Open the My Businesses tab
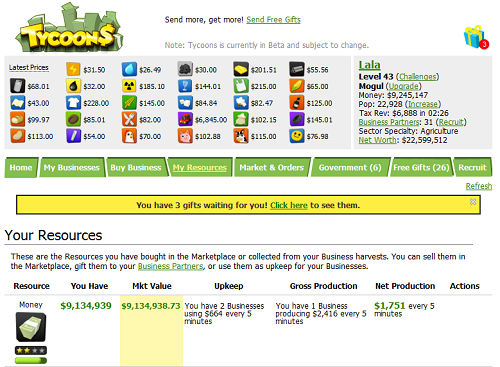500x367 pixels. [x=72, y=167]
